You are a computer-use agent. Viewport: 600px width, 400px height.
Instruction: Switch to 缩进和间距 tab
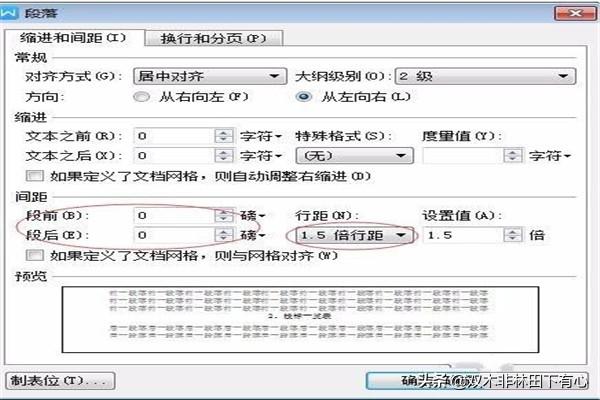(73, 38)
